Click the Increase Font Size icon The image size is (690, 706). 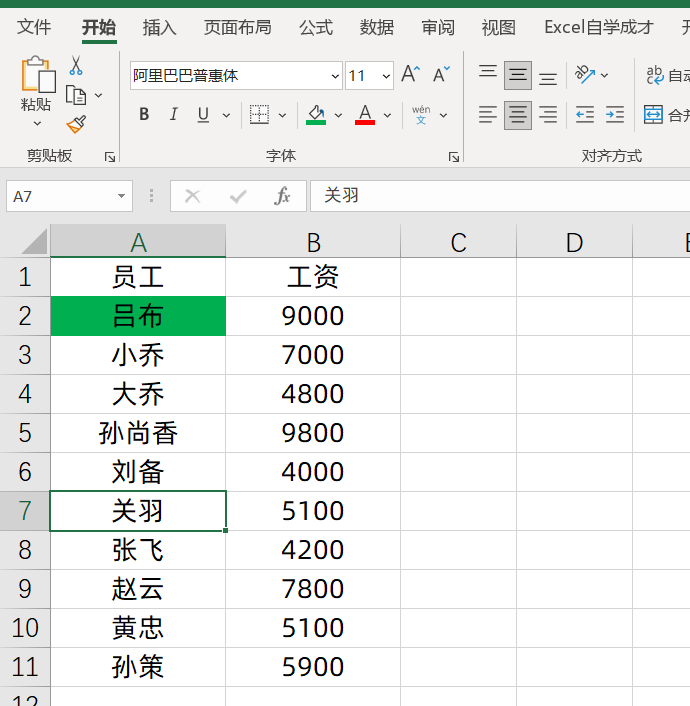pyautogui.click(x=411, y=74)
